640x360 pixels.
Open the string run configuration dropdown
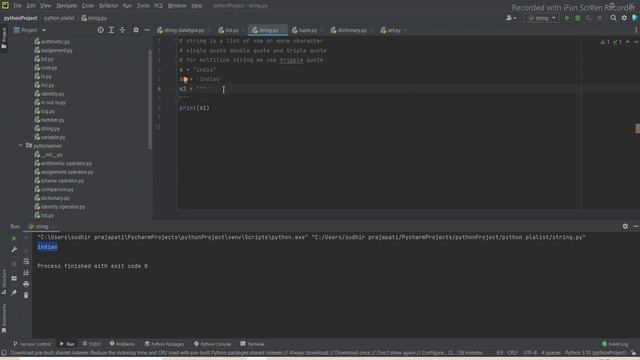(542, 18)
